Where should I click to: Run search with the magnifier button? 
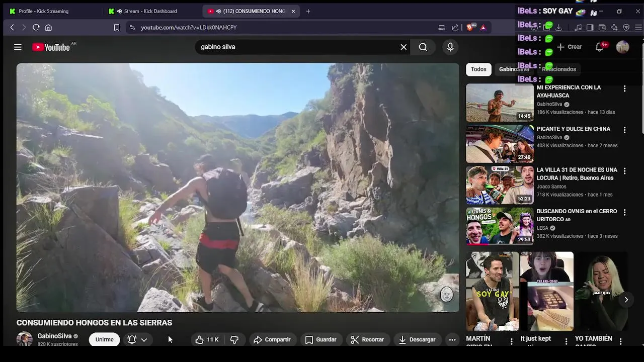point(423,47)
